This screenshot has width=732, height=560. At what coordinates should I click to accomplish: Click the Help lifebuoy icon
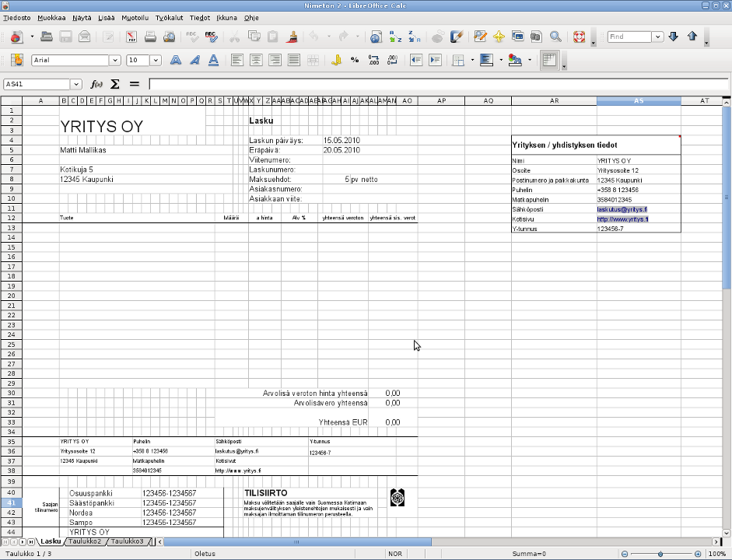pos(578,37)
